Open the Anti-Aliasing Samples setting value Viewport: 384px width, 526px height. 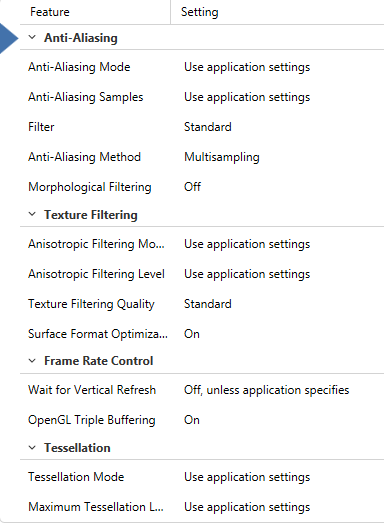tap(247, 97)
